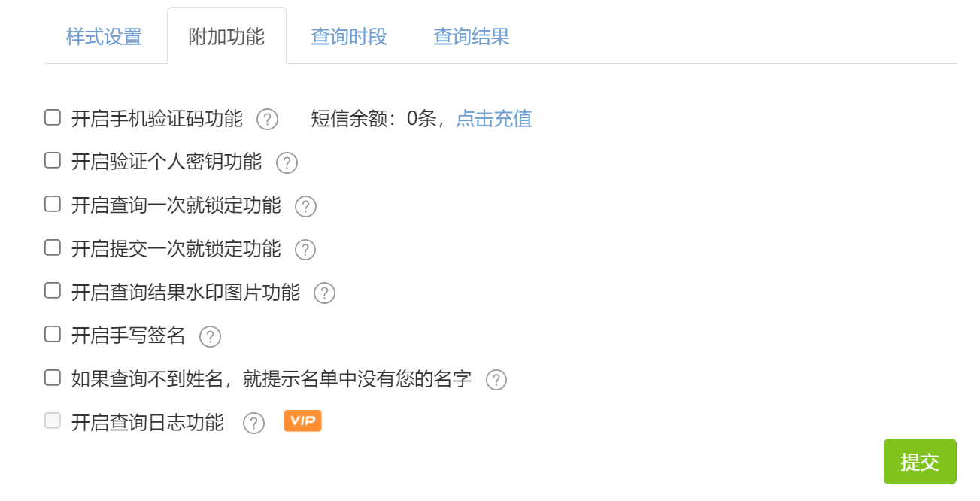
Task: Click the orange VIP badge
Action: point(302,421)
